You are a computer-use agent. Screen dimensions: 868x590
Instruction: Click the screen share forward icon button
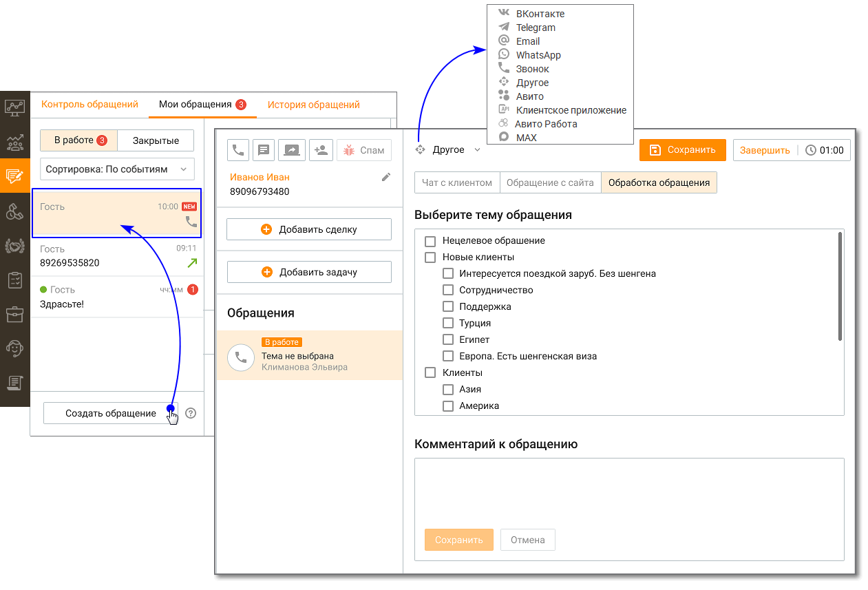pyautogui.click(x=292, y=150)
